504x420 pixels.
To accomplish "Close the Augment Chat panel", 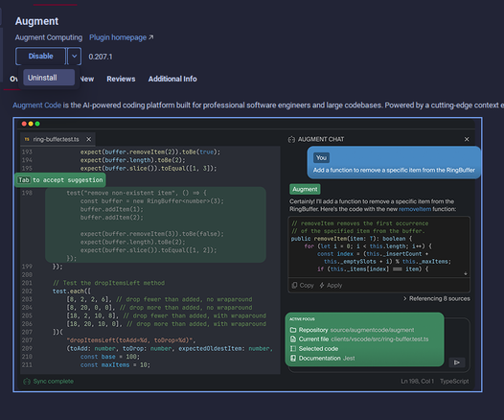I will tap(467, 139).
